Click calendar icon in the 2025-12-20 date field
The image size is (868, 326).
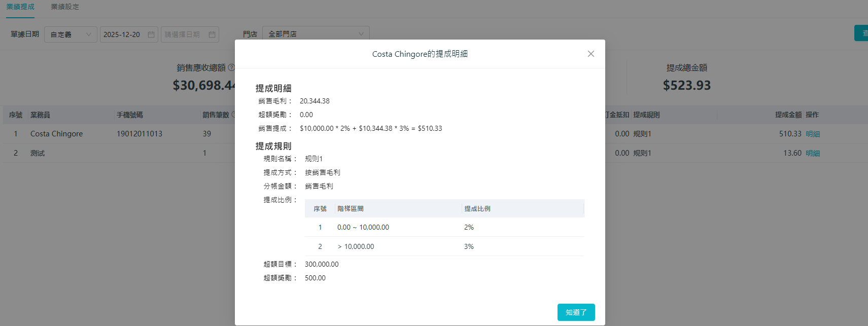pyautogui.click(x=151, y=34)
